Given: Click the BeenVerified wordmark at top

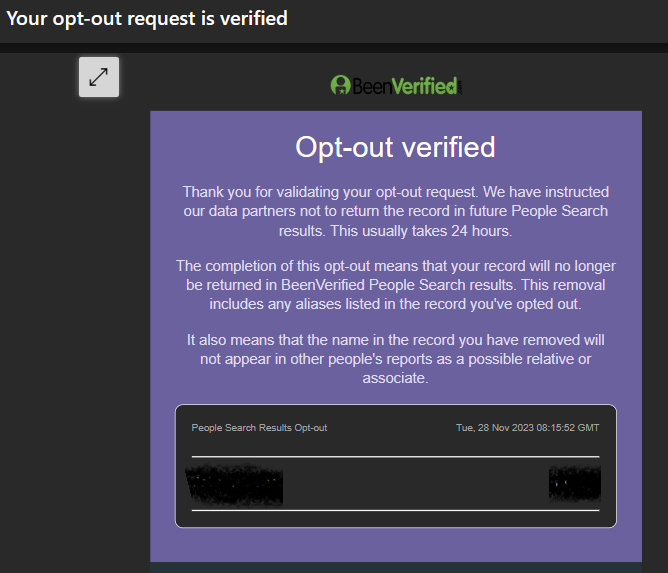Looking at the screenshot, I should (405, 86).
